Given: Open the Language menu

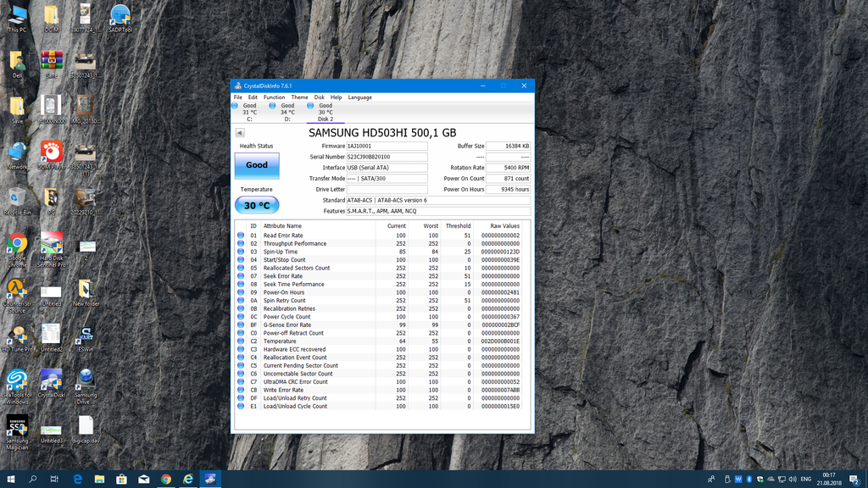Looking at the screenshot, I should (359, 97).
